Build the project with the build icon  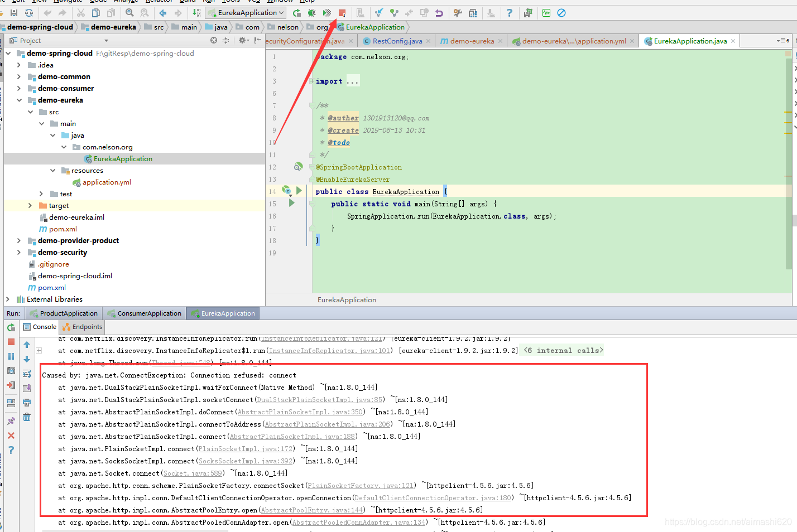[x=196, y=13]
